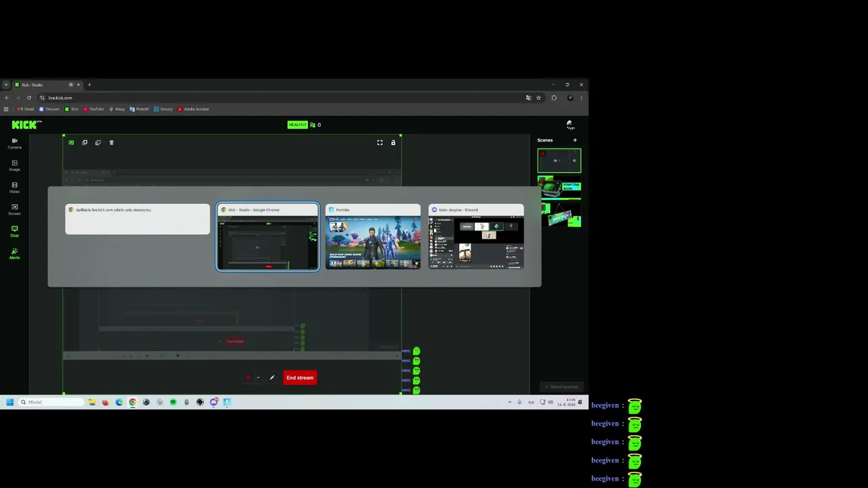Click the pencil edit stream info icon

coord(272,378)
